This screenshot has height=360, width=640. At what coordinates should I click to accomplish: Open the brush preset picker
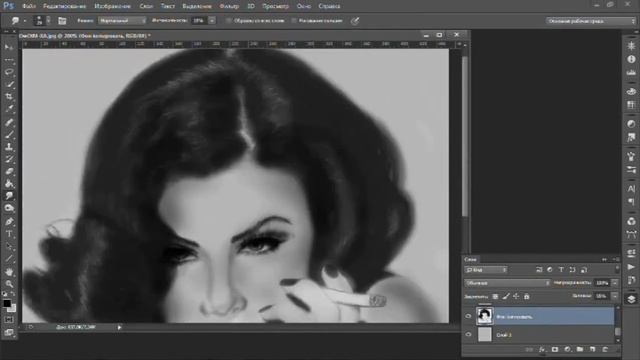coord(42,20)
